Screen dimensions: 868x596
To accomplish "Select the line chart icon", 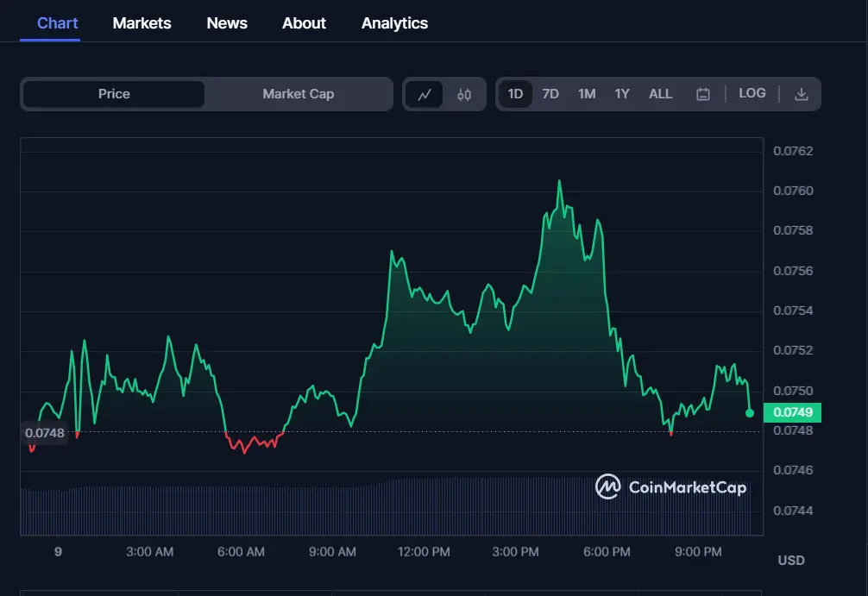I will (x=424, y=95).
